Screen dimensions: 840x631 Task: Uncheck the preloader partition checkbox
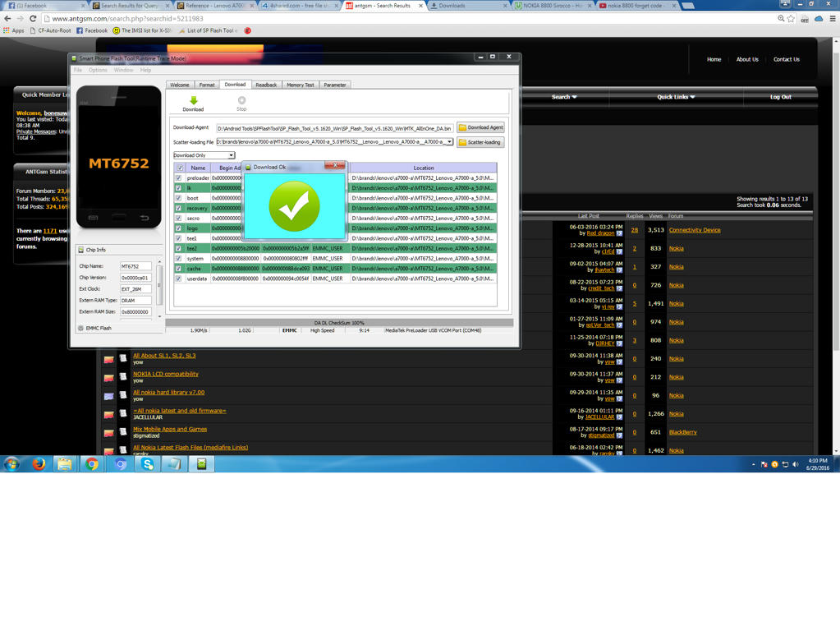[178, 178]
